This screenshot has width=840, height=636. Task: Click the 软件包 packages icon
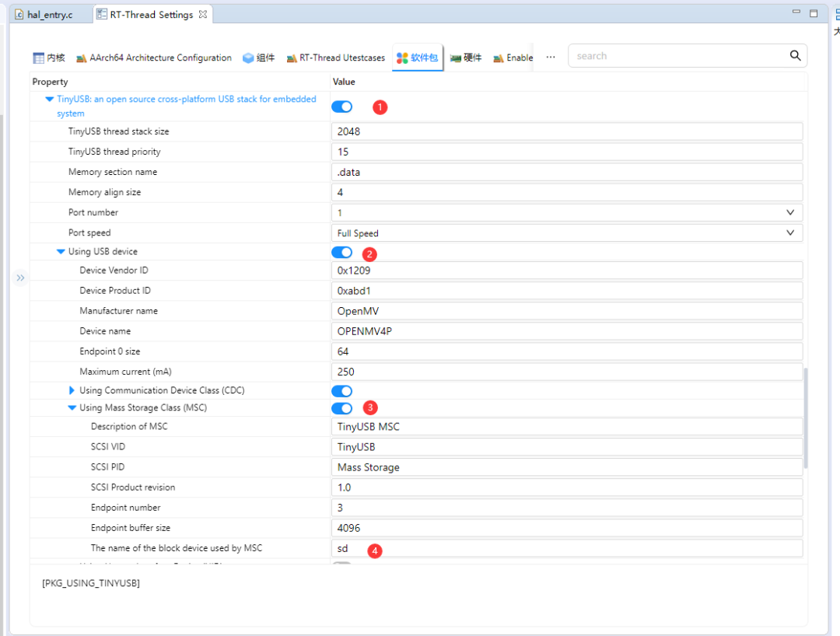pyautogui.click(x=404, y=57)
